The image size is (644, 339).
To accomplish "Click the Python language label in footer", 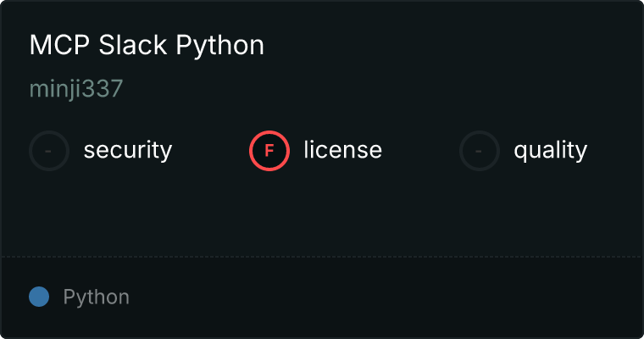I will [x=96, y=297].
